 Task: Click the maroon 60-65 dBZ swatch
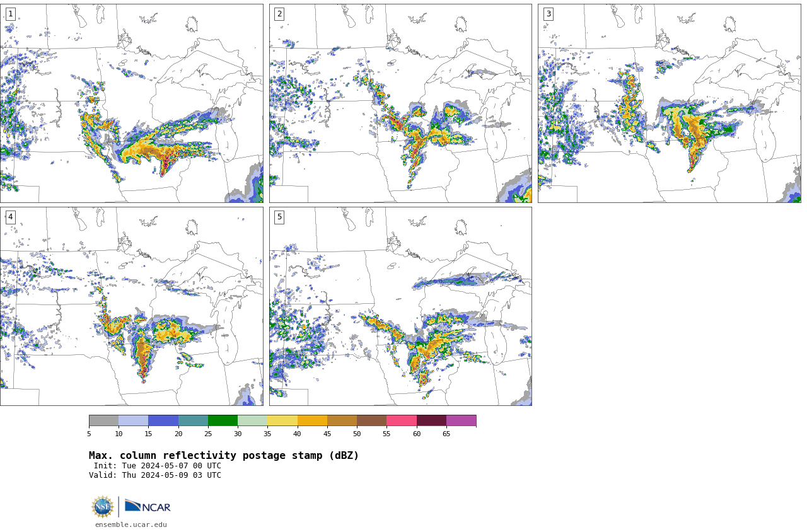pos(431,420)
